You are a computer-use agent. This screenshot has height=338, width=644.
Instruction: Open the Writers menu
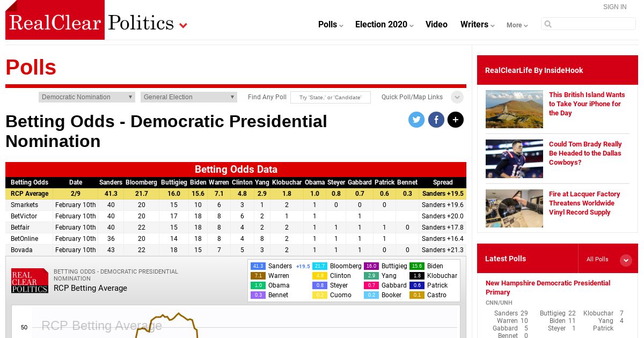coord(477,25)
